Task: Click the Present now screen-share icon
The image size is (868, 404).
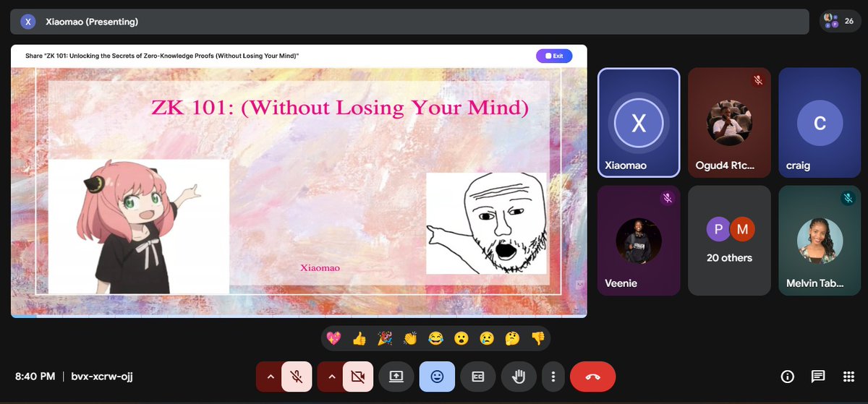Action: click(396, 376)
